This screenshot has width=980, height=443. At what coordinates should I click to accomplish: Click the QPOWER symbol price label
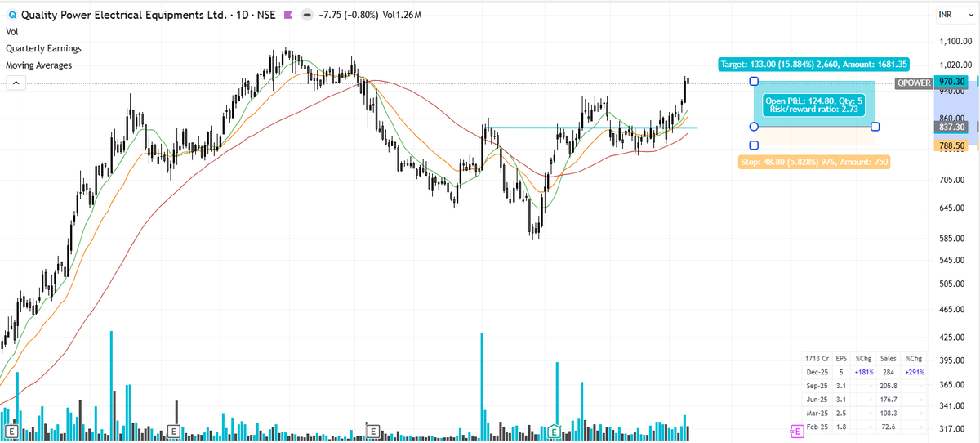pyautogui.click(x=913, y=83)
